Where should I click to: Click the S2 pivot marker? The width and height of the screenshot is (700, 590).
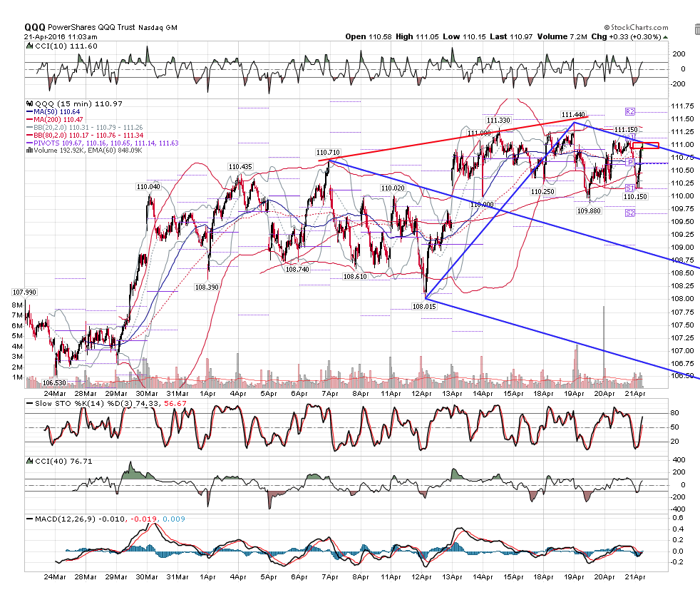(630, 213)
